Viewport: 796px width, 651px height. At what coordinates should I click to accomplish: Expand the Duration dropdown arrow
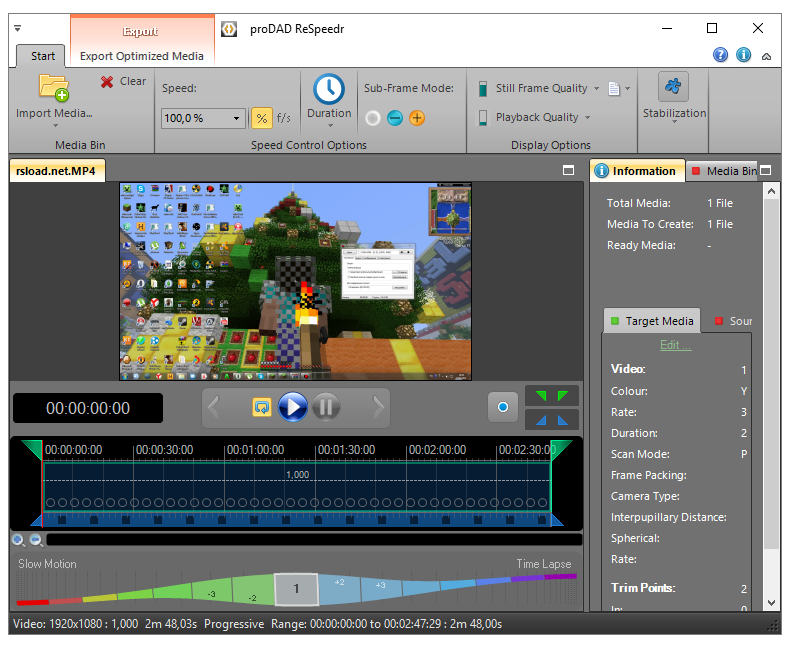tap(330, 125)
